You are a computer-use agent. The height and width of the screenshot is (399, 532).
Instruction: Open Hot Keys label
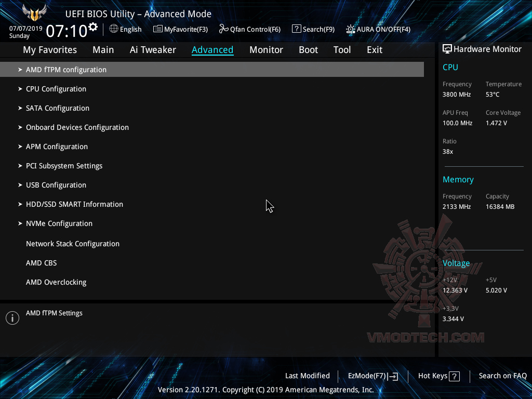(433, 376)
